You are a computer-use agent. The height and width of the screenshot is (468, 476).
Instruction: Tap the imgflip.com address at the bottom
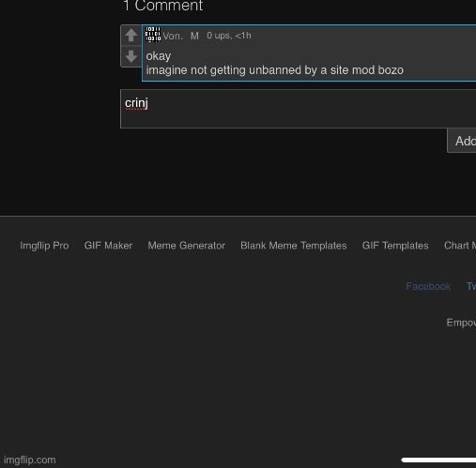(30, 460)
